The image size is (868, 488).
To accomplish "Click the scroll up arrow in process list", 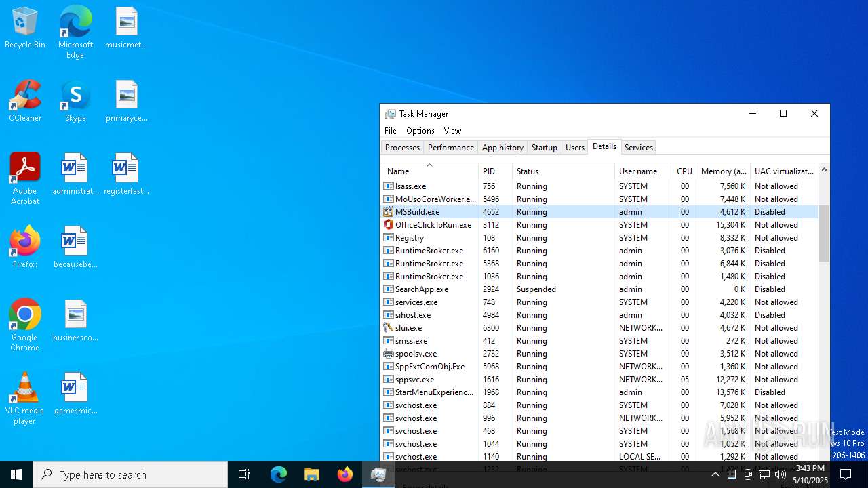I will (x=824, y=169).
